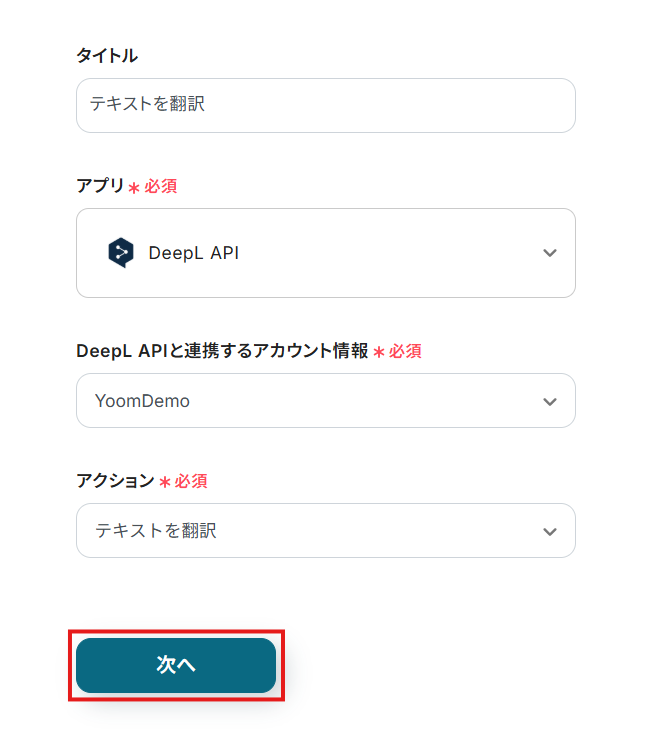Viewport: 655px width, 752px height.
Task: Click the テキストを翻訳 action value
Action: click(156, 531)
